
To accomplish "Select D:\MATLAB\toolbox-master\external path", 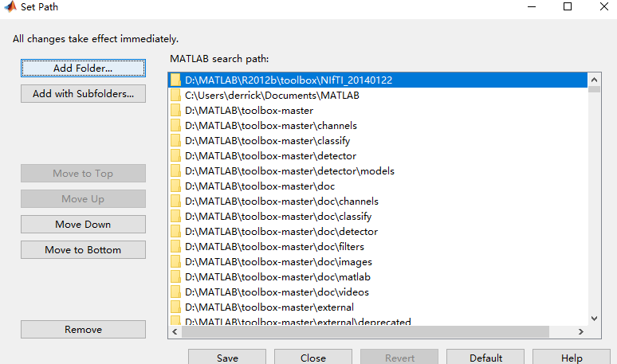I will coord(378,307).
